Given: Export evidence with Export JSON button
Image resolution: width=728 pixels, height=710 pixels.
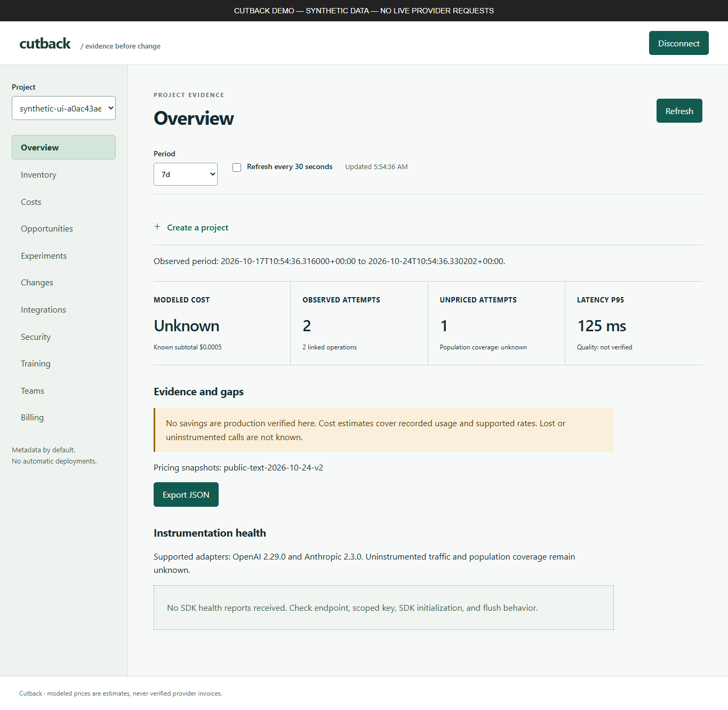Looking at the screenshot, I should pyautogui.click(x=186, y=494).
